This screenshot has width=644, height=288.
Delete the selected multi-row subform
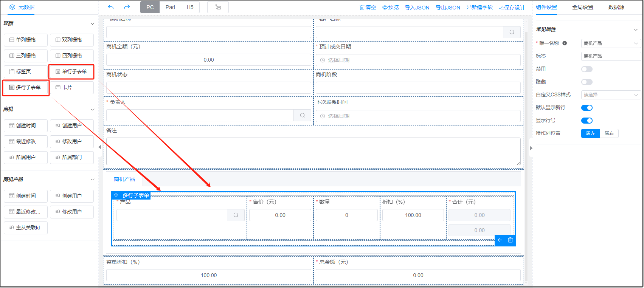510,240
